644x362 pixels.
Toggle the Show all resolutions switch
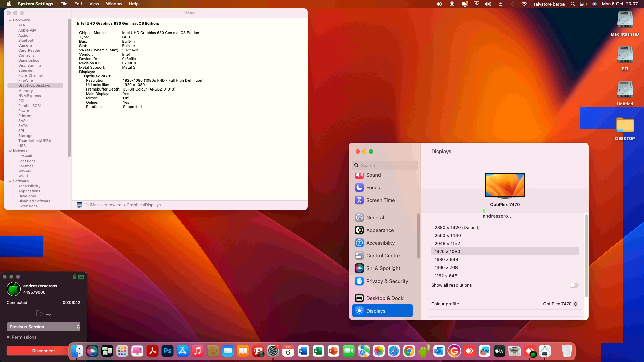tap(574, 285)
